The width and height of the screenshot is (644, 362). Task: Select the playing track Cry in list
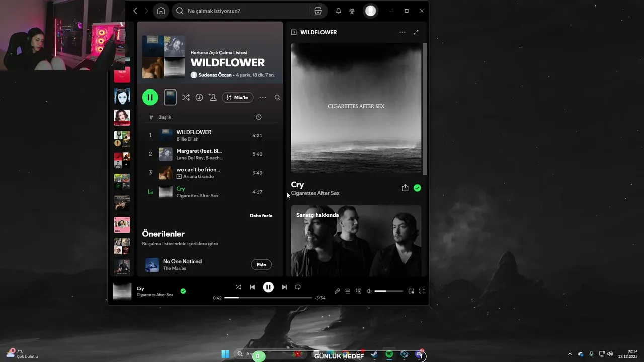tap(210, 192)
